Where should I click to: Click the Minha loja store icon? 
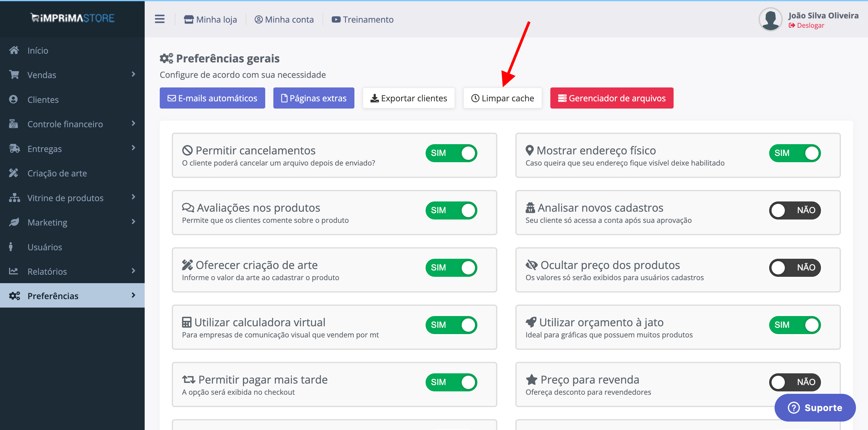pos(189,19)
